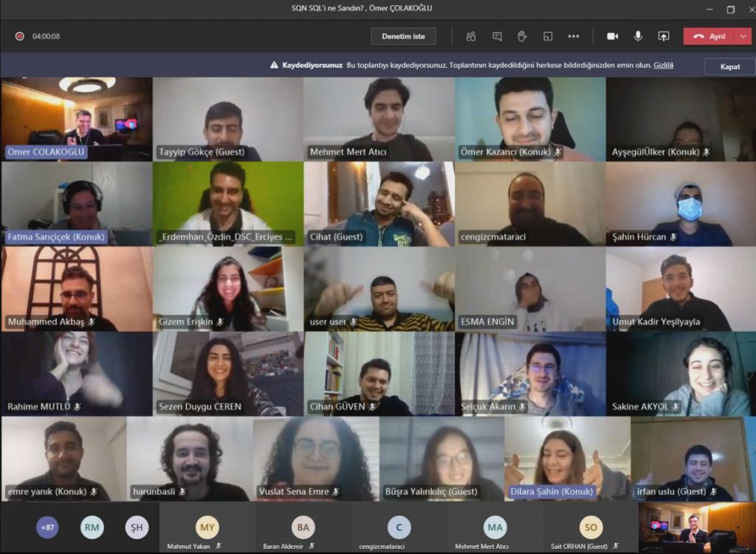Select the ŞH participant avatar
Viewport: 756px width, 554px height.
pyautogui.click(x=136, y=527)
